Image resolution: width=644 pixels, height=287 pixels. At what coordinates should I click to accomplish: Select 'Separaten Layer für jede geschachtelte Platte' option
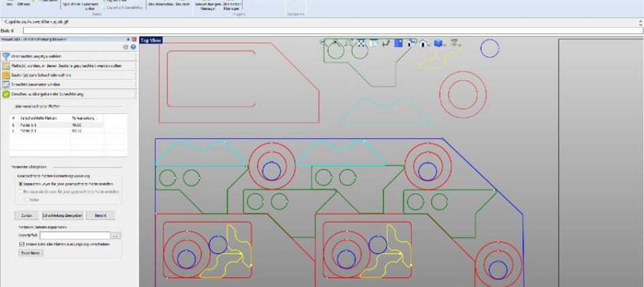(x=21, y=184)
